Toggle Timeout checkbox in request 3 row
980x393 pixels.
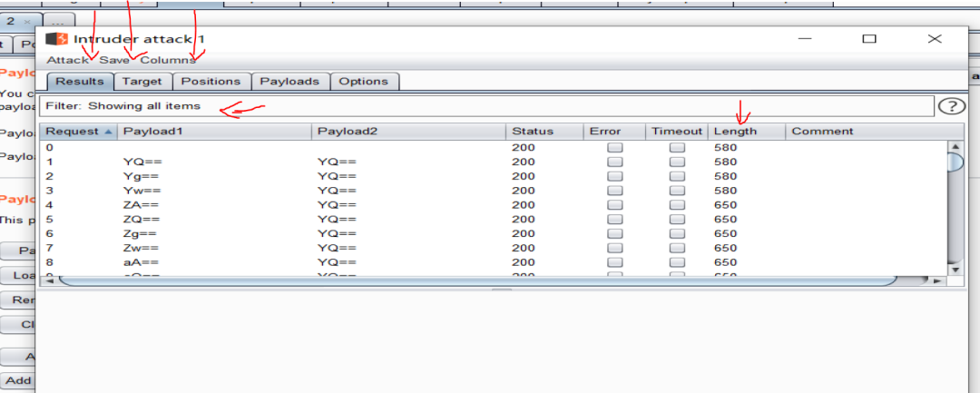coord(678,191)
